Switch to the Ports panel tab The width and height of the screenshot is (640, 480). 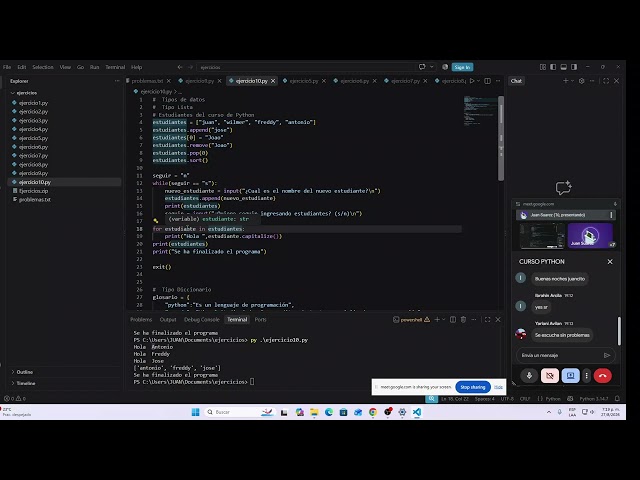click(260, 320)
